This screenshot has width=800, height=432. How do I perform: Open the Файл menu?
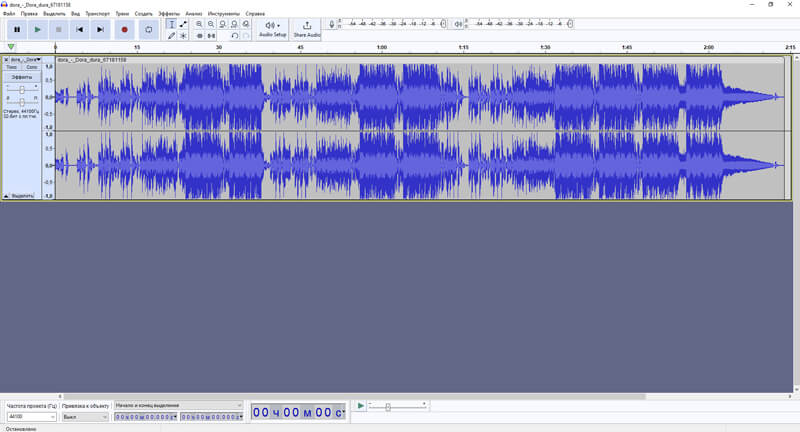pos(9,14)
